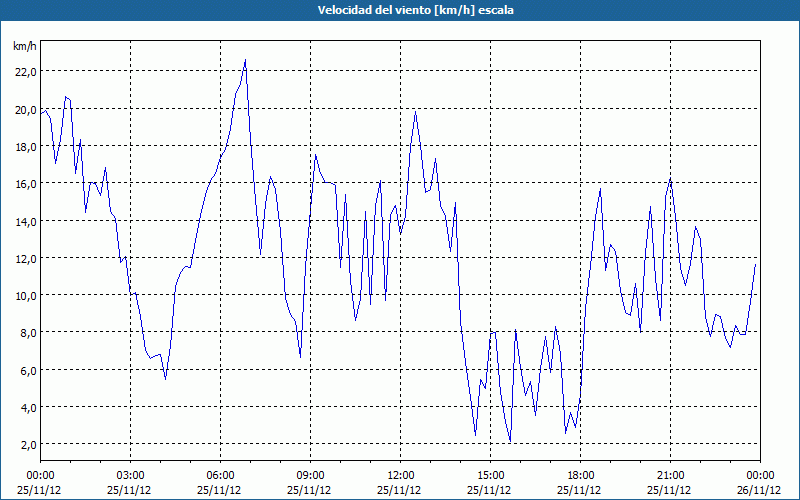Click the 14,0 y-axis label

tap(26, 221)
